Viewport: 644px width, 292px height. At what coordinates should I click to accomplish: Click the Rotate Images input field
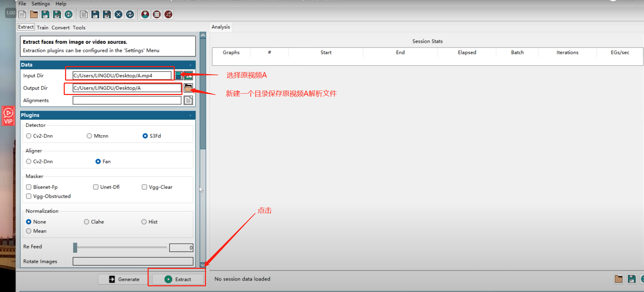click(133, 261)
